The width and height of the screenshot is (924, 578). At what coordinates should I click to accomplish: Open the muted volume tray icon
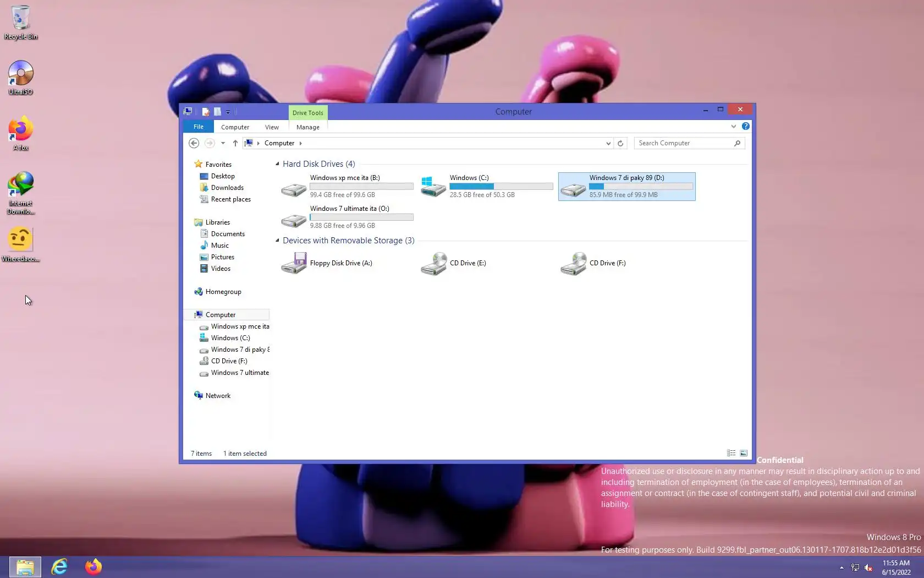tap(868, 568)
